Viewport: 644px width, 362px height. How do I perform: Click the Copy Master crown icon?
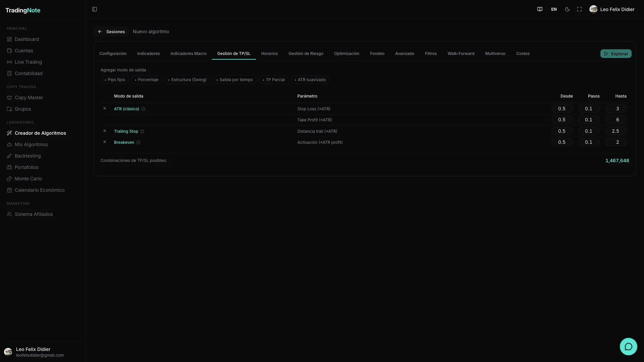[x=9, y=98]
